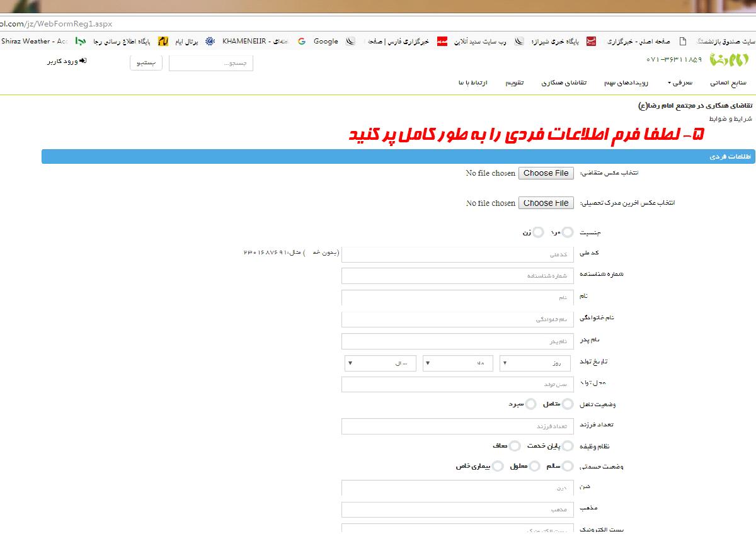The height and width of the screenshot is (551, 756).
Task: Click the جستجو search button
Action: 146,62
